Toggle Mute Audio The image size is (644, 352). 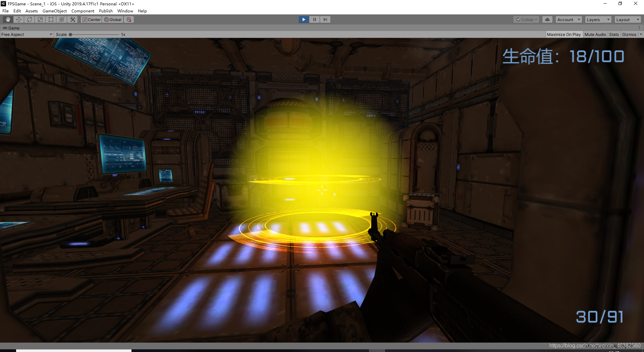click(x=595, y=34)
